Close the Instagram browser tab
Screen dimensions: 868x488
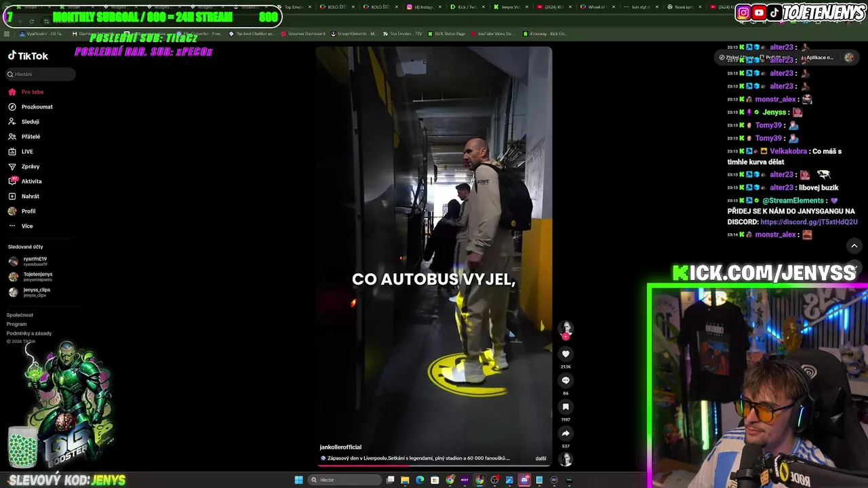tap(439, 7)
